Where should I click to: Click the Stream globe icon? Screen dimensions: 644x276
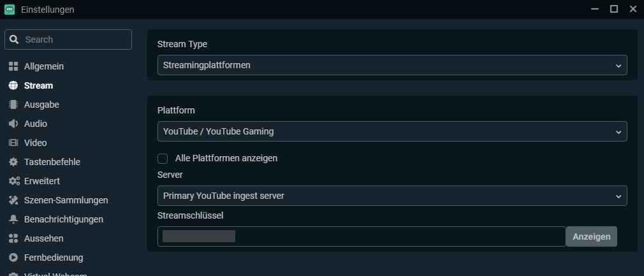point(13,85)
